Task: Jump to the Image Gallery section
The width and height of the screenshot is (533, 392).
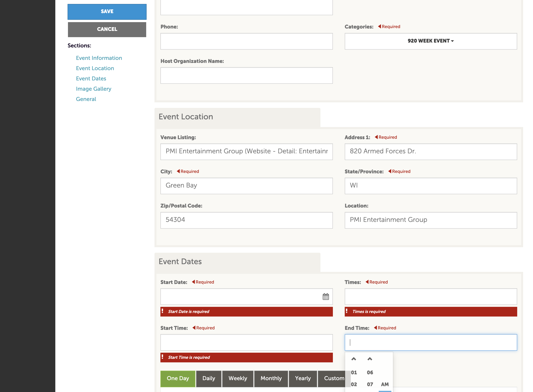Action: click(x=93, y=89)
